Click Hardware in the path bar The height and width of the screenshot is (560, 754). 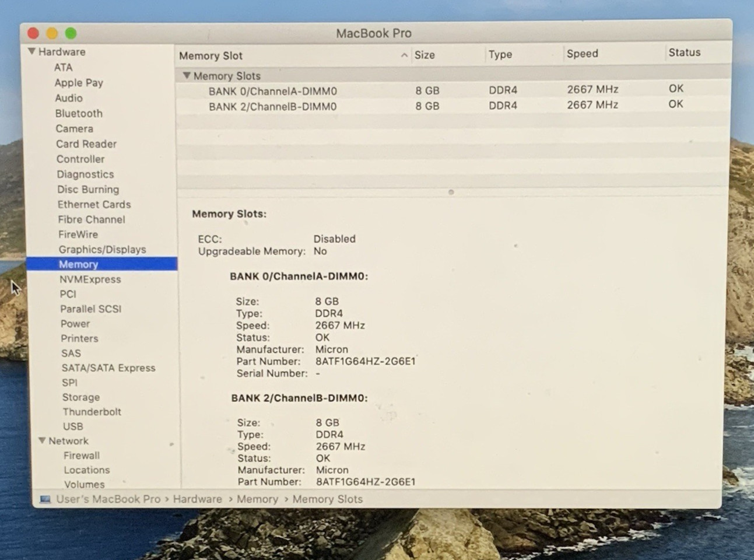[x=197, y=499]
